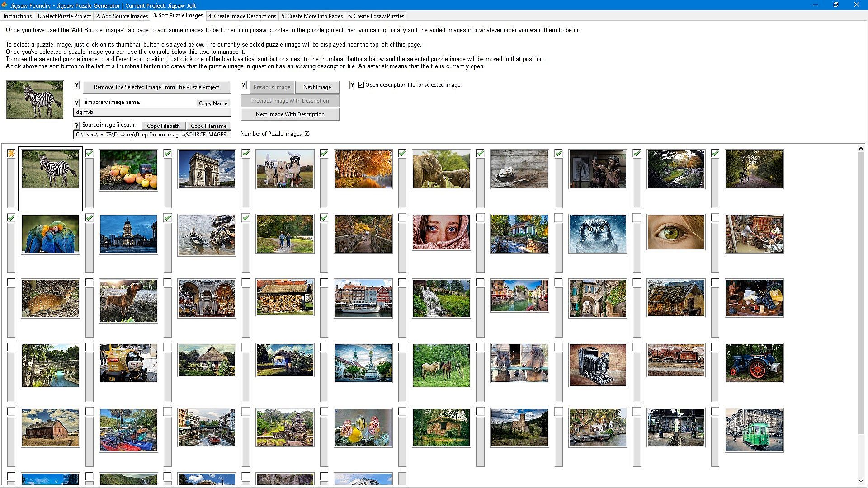Click vertical sort button left of elephants thumbnail
This screenshot has width=868, height=488.
(402, 183)
